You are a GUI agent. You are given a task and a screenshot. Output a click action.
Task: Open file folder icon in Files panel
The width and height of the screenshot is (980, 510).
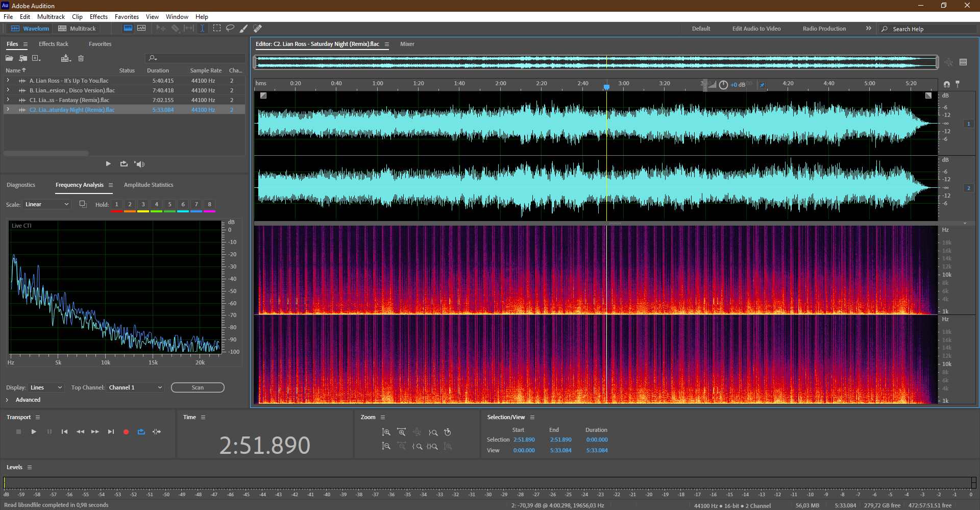coord(9,58)
